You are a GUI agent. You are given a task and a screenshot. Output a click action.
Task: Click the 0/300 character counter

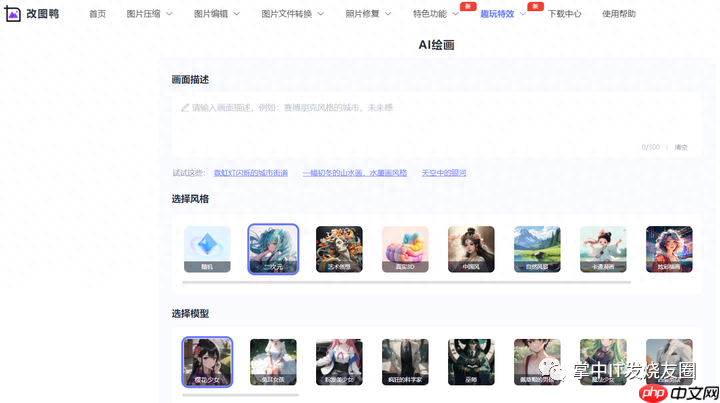(651, 147)
